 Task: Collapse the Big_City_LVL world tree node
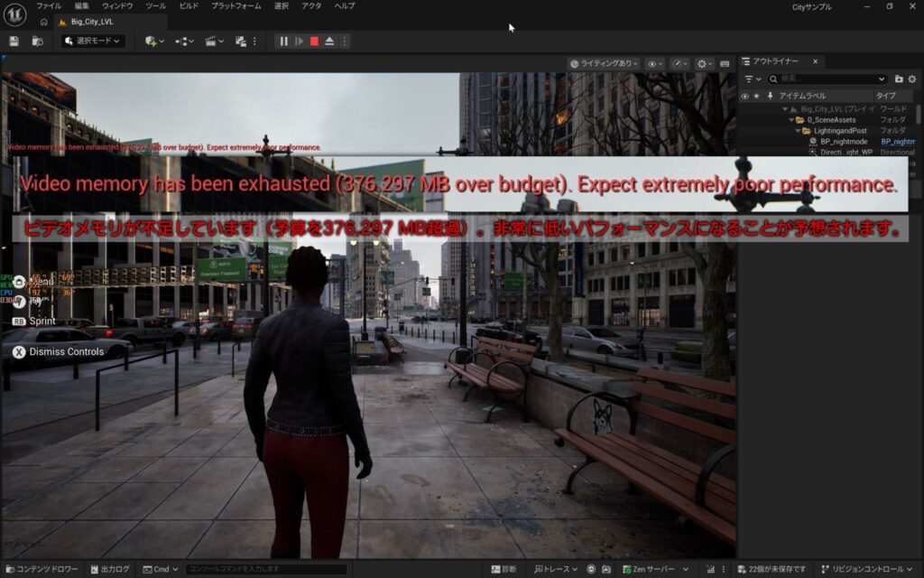coord(784,109)
